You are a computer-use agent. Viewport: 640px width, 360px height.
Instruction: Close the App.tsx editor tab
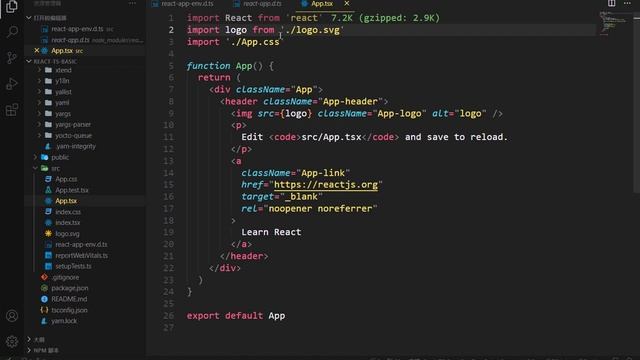(347, 4)
